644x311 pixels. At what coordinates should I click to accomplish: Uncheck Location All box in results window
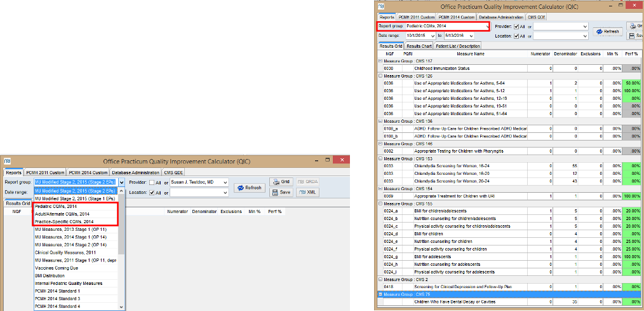pos(516,36)
